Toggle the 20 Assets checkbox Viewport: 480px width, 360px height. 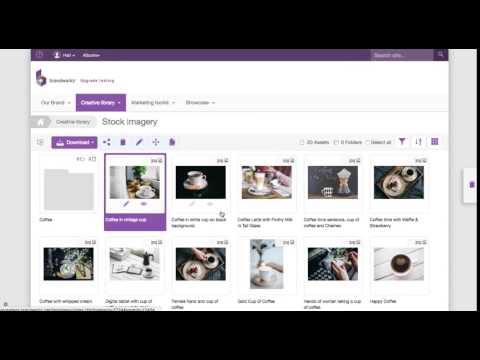point(302,142)
